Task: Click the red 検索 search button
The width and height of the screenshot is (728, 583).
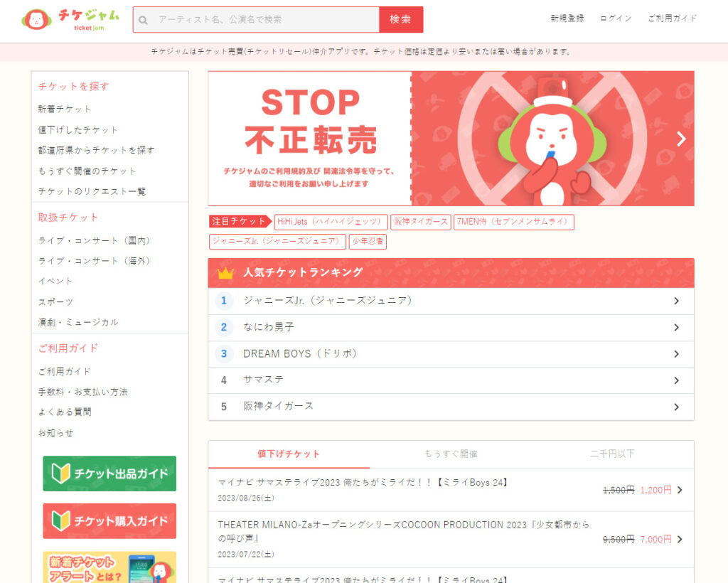Action: tap(401, 19)
